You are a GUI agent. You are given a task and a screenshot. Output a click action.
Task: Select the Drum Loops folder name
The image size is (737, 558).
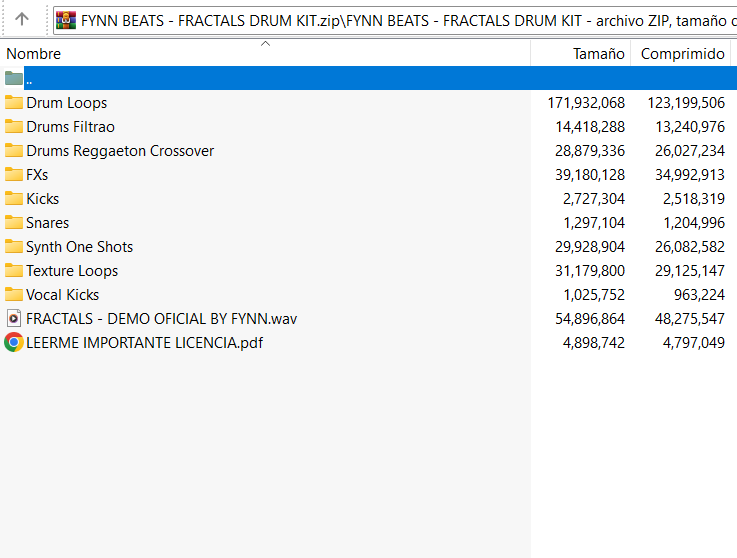(66, 102)
